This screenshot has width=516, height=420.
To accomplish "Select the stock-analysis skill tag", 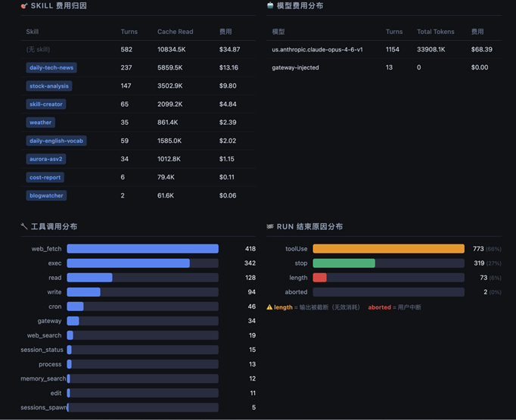I will (49, 86).
